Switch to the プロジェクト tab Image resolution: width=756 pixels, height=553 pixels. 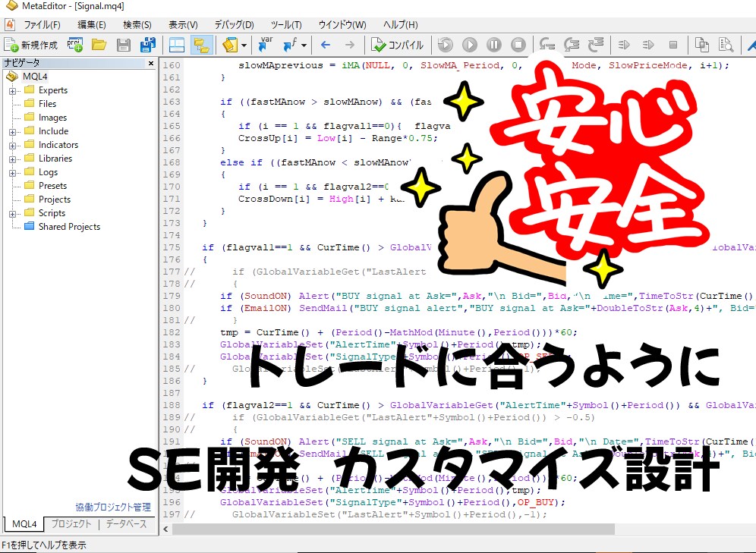[x=71, y=524]
